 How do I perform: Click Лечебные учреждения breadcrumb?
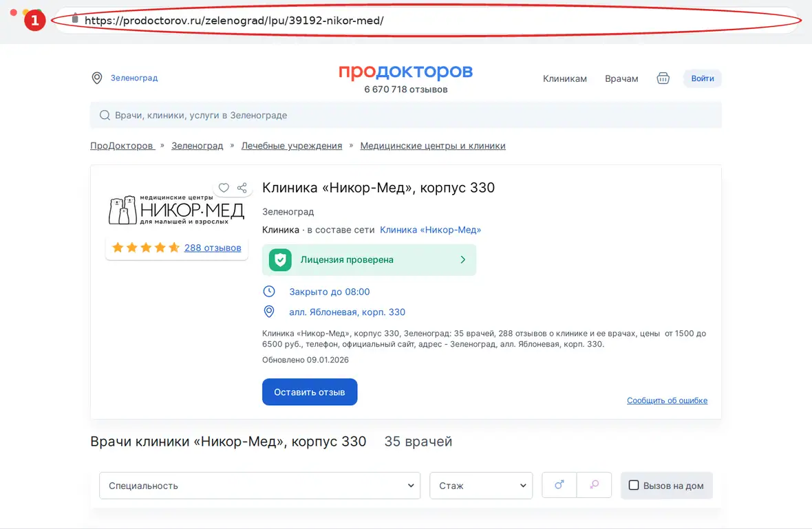[292, 146]
